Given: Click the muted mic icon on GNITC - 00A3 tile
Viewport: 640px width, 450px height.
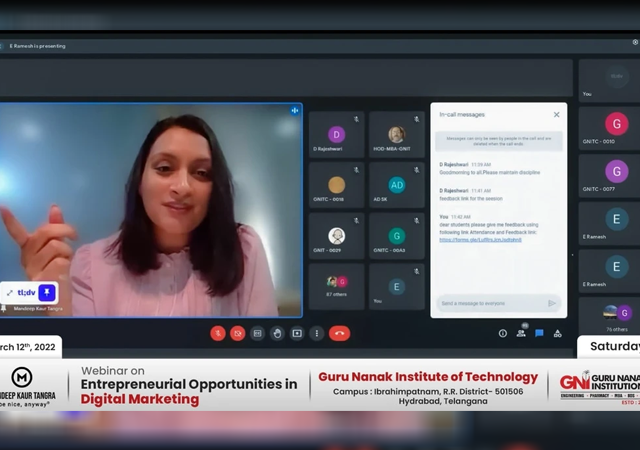Looking at the screenshot, I should (x=417, y=221).
